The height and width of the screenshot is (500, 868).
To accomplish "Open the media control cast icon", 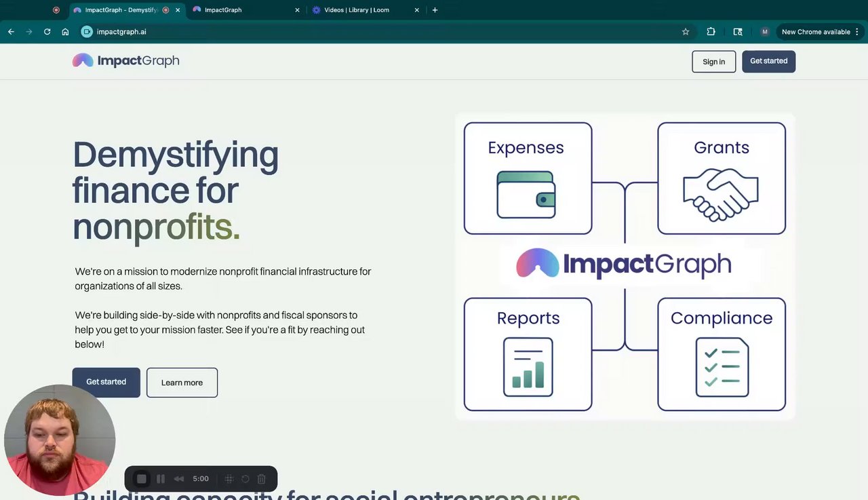I will click(738, 32).
